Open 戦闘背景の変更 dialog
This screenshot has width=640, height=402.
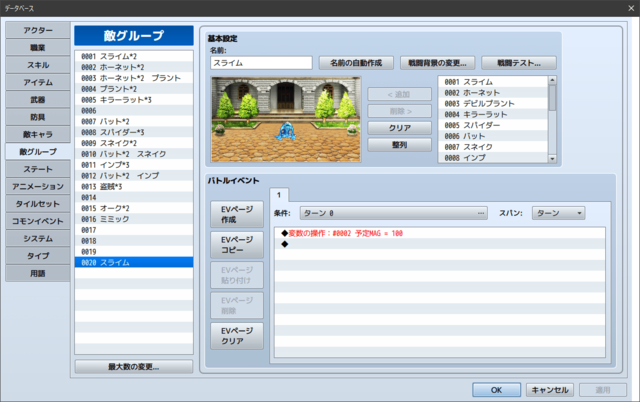[437, 63]
